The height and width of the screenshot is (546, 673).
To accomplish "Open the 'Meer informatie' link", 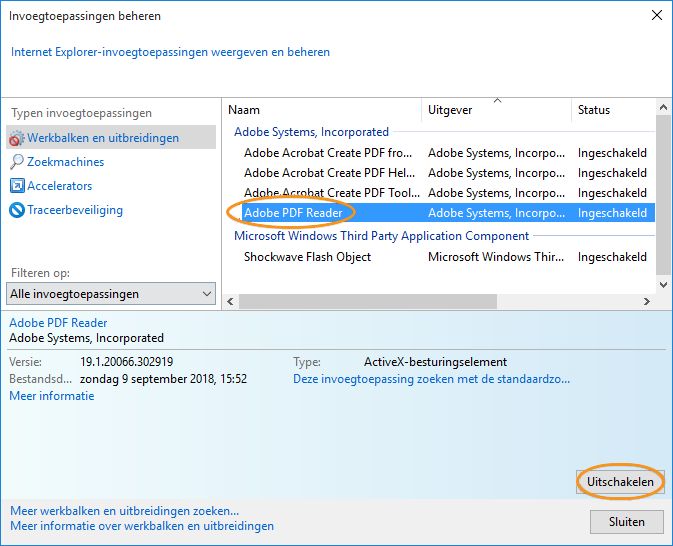I will coord(52,396).
